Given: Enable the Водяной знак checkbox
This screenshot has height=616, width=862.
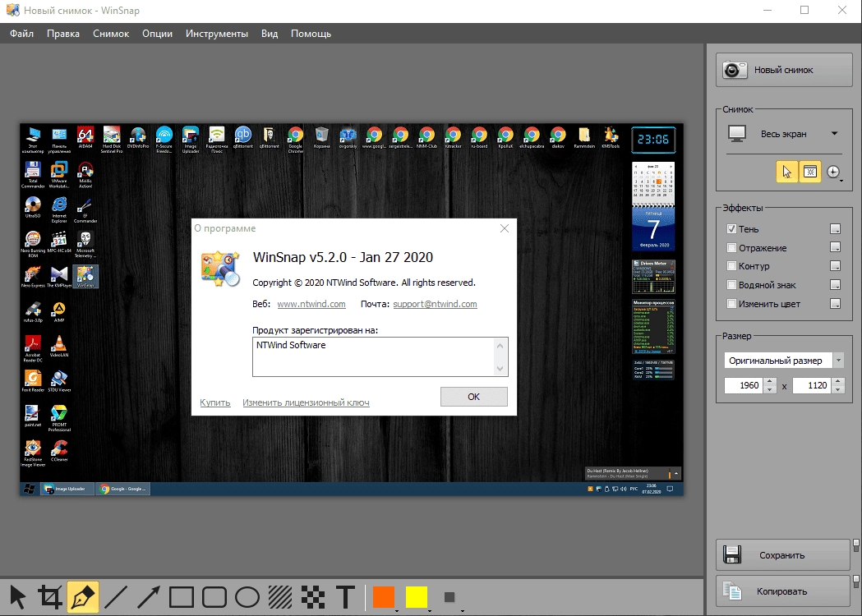Looking at the screenshot, I should click(731, 285).
